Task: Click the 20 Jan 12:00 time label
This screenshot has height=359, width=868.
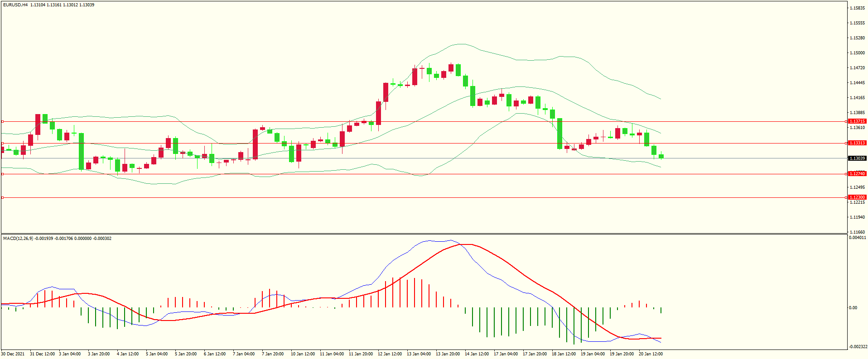Action: point(651,354)
